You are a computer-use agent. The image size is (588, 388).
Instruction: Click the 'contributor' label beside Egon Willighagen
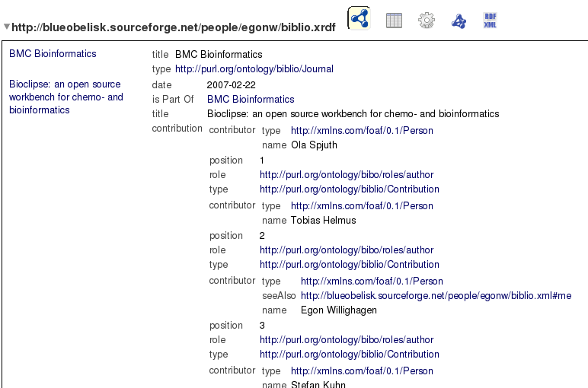tap(232, 281)
